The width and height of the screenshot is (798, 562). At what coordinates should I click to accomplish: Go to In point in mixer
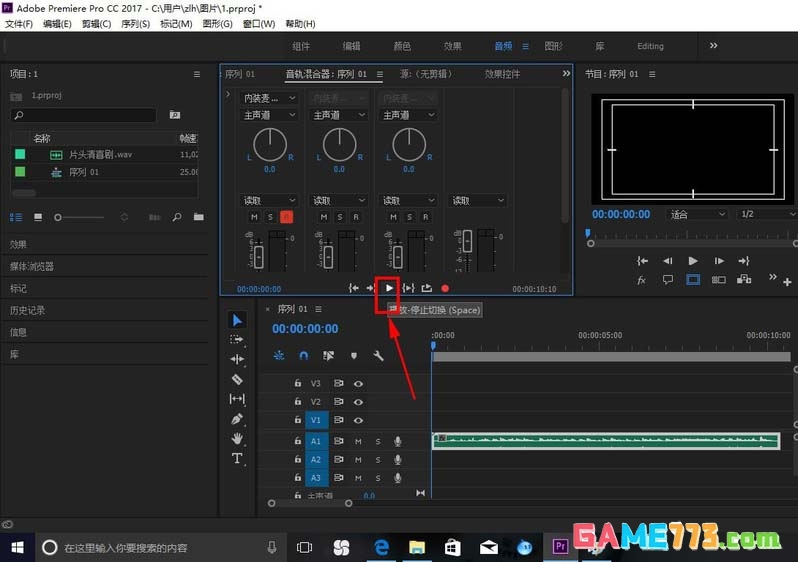coord(354,288)
